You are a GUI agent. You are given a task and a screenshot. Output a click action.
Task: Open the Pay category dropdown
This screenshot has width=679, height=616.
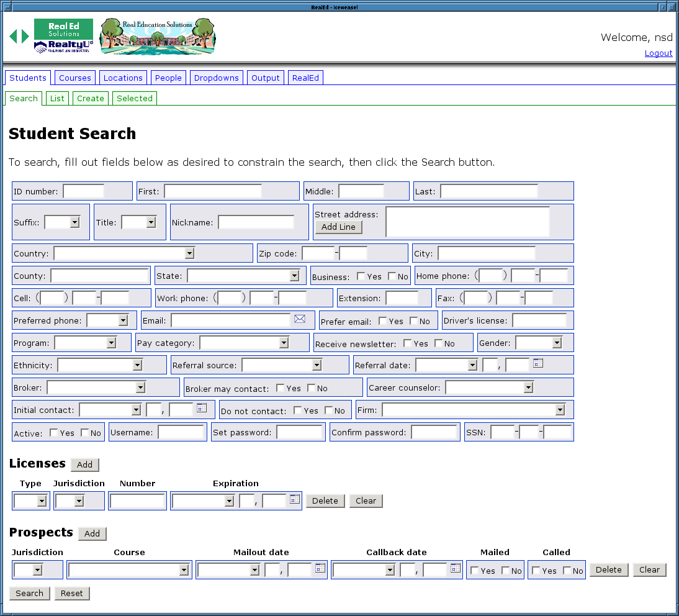pyautogui.click(x=284, y=343)
